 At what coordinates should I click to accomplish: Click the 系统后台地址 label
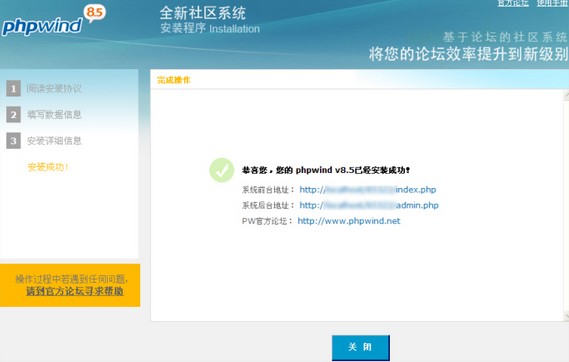(x=268, y=205)
